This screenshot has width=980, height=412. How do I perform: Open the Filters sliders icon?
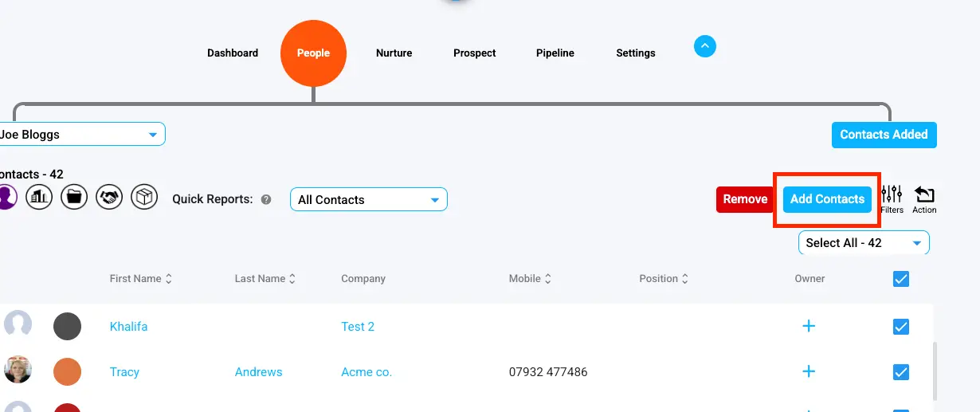[x=892, y=197]
